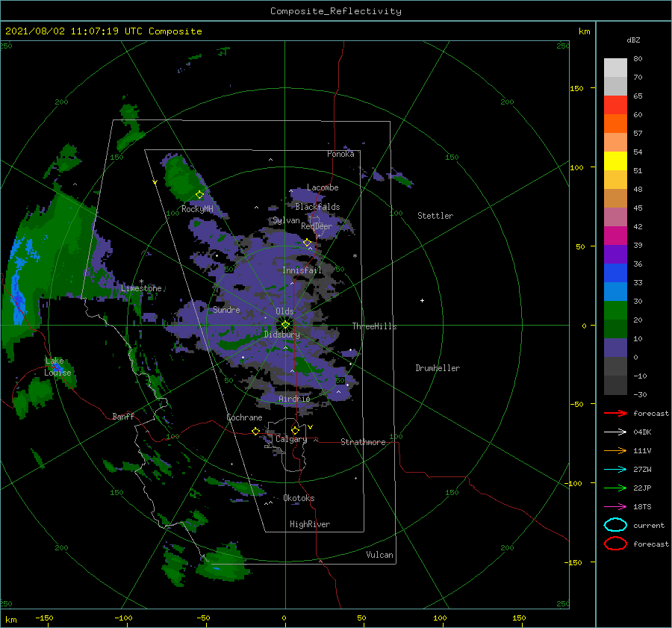Click the red forecast ellipse icon
This screenshot has height=628, width=672.
pos(615,544)
